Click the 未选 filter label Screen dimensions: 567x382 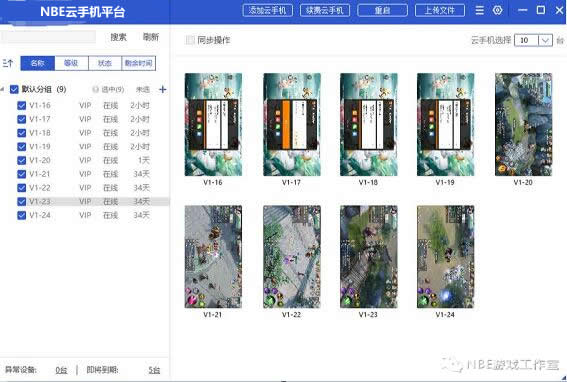point(143,89)
